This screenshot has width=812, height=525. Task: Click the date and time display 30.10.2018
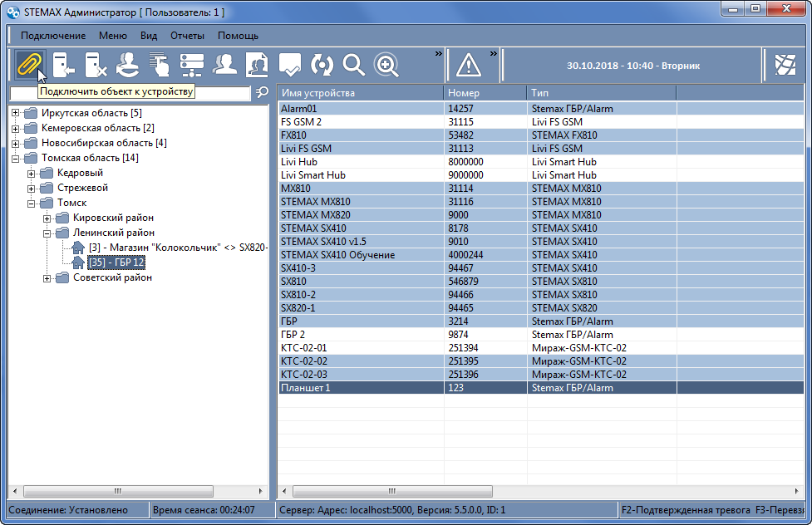[x=632, y=66]
